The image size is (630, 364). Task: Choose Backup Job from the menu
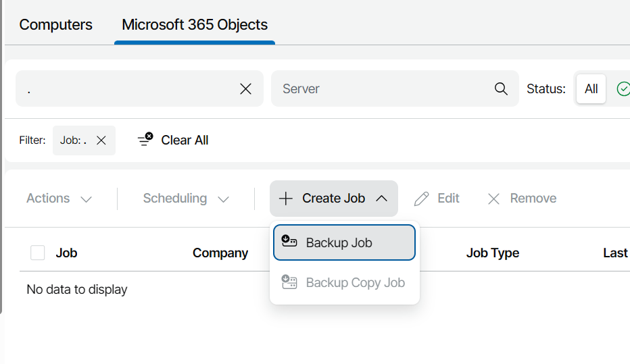[344, 242]
